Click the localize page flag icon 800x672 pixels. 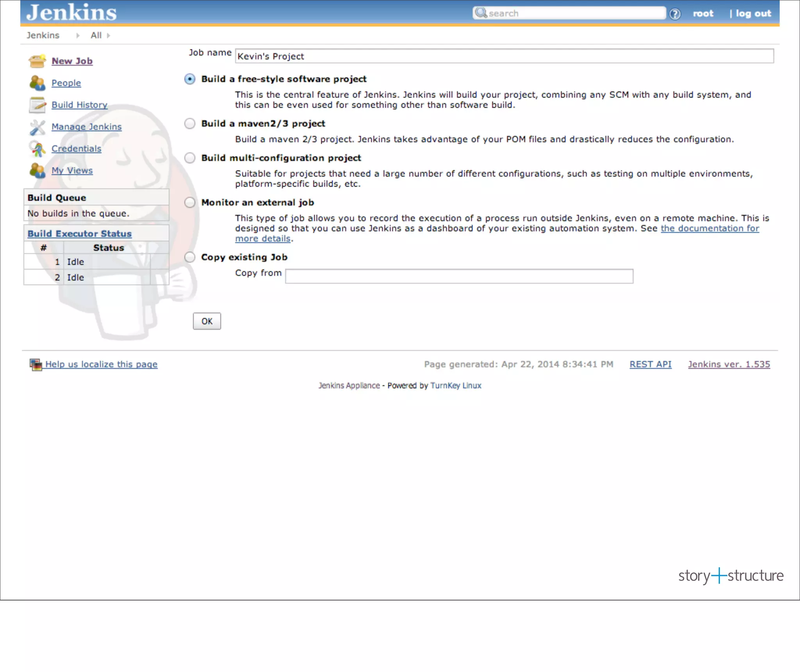coord(36,365)
